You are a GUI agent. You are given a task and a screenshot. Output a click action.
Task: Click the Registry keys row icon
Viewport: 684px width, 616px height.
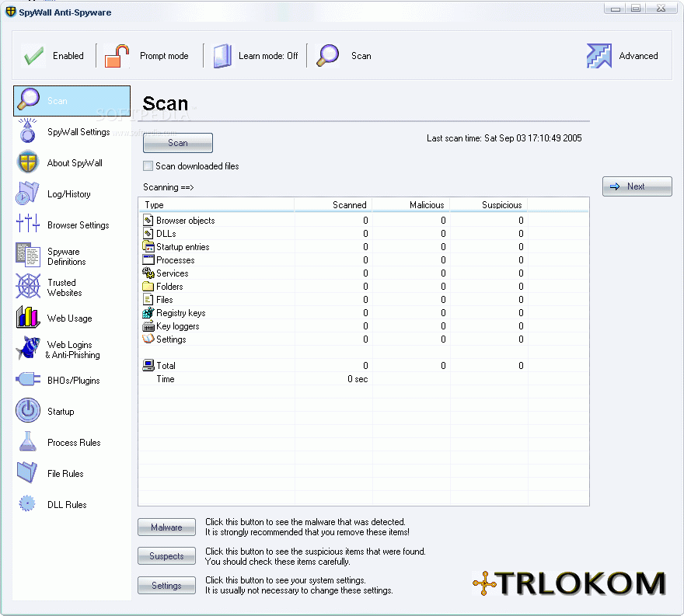pos(148,312)
